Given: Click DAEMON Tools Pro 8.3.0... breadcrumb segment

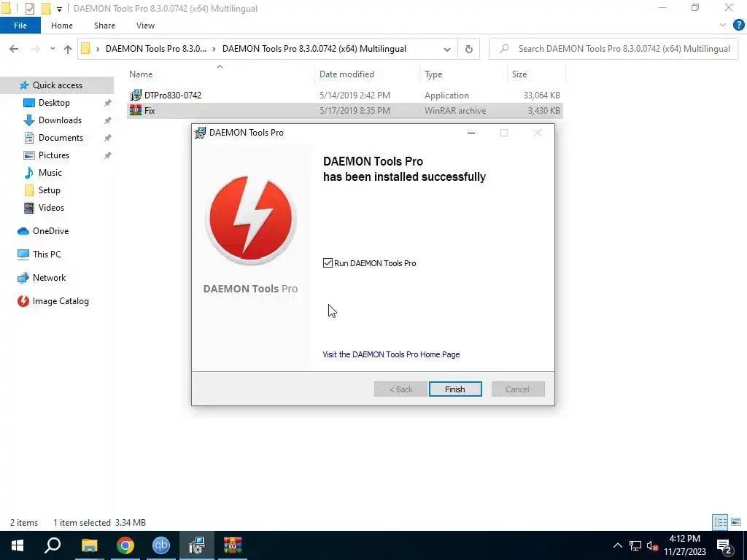Looking at the screenshot, I should pos(156,49).
